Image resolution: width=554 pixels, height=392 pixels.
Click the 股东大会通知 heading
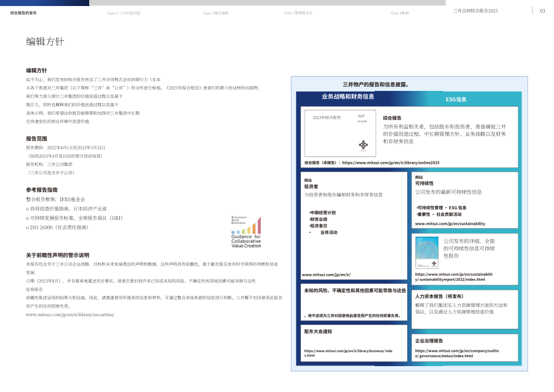[x=318, y=332]
